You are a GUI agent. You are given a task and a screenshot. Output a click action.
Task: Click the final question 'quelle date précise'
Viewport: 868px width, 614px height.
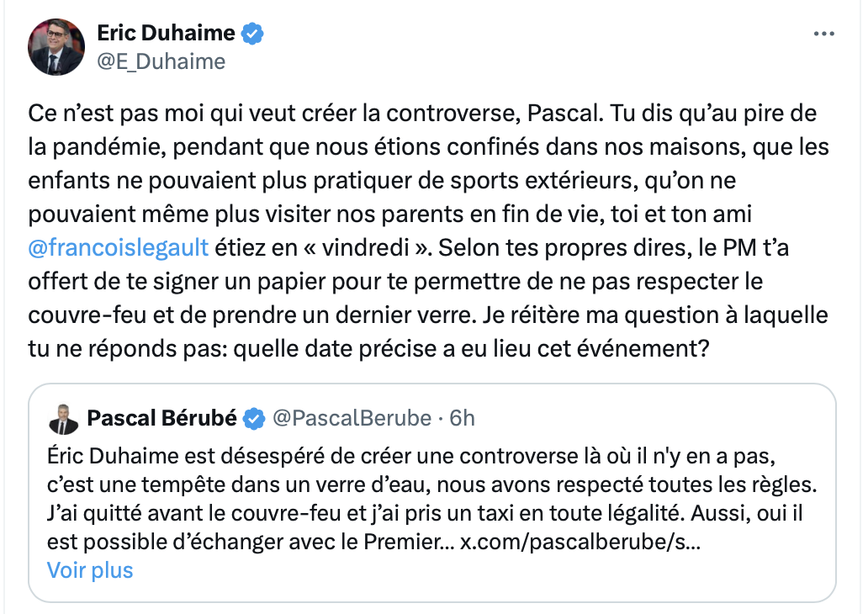[471, 349]
